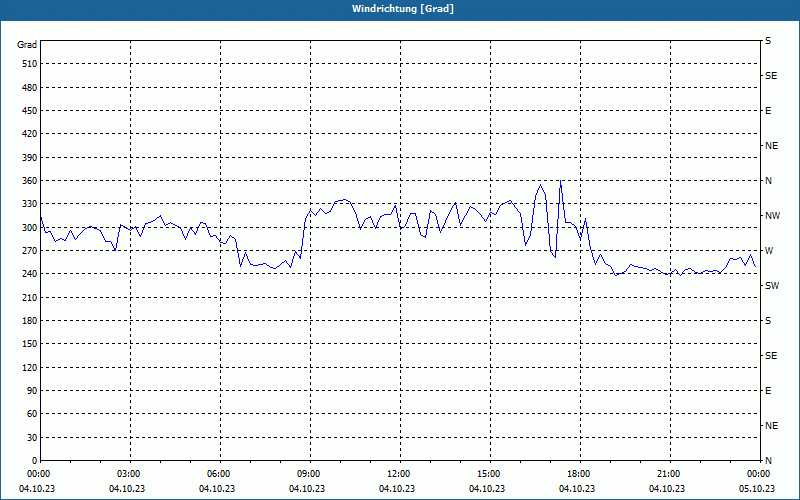Image resolution: width=800 pixels, height=500 pixels.
Task: Click the SW compass label
Action: (x=772, y=286)
